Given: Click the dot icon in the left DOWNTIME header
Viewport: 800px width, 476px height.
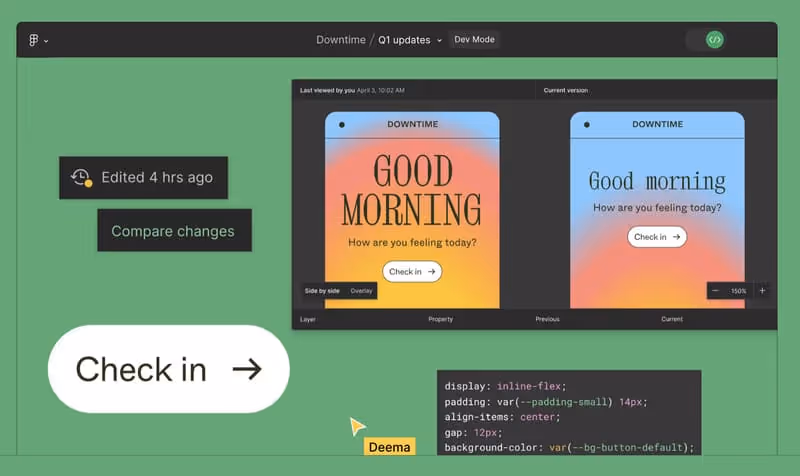Looking at the screenshot, I should tap(342, 124).
